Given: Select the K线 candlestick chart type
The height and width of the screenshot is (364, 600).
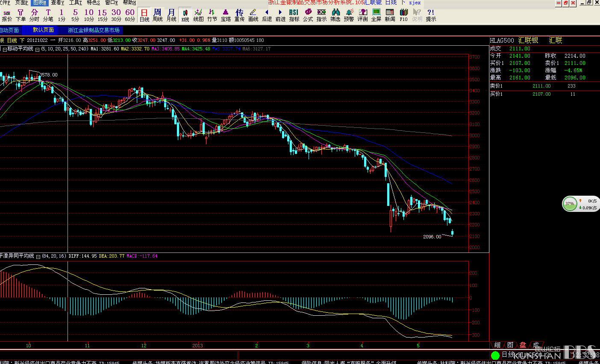Looking at the screenshot, I should [185, 15].
